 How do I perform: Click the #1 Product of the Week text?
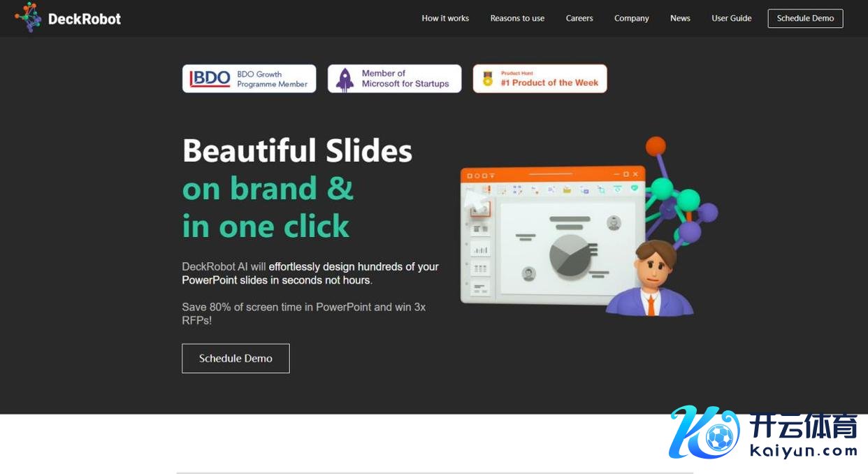549,82
